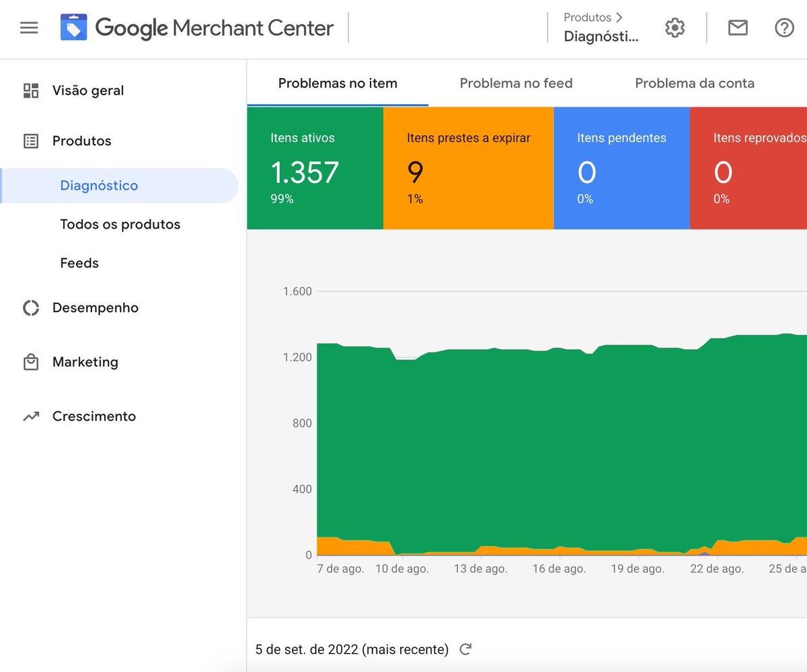This screenshot has width=807, height=672.
Task: Click the 13 de ago. axis label
Action: [481, 569]
